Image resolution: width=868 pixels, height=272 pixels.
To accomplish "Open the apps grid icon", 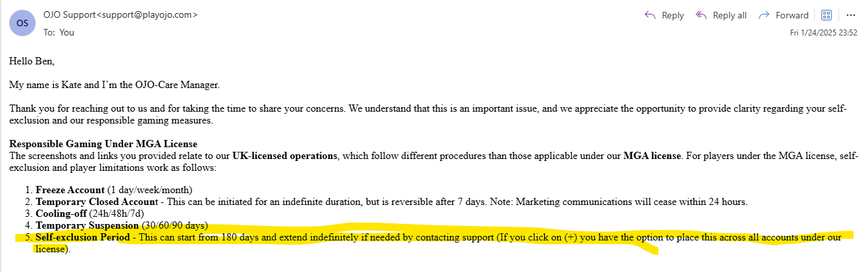I will point(827,15).
